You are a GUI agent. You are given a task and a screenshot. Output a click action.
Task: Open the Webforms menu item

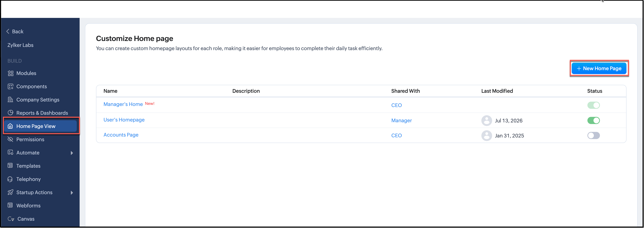[28, 205]
